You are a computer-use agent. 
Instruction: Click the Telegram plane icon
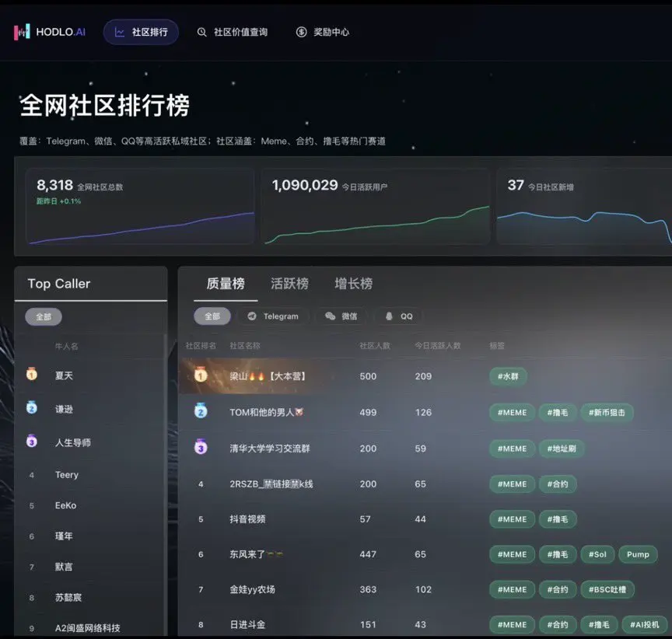coord(252,316)
